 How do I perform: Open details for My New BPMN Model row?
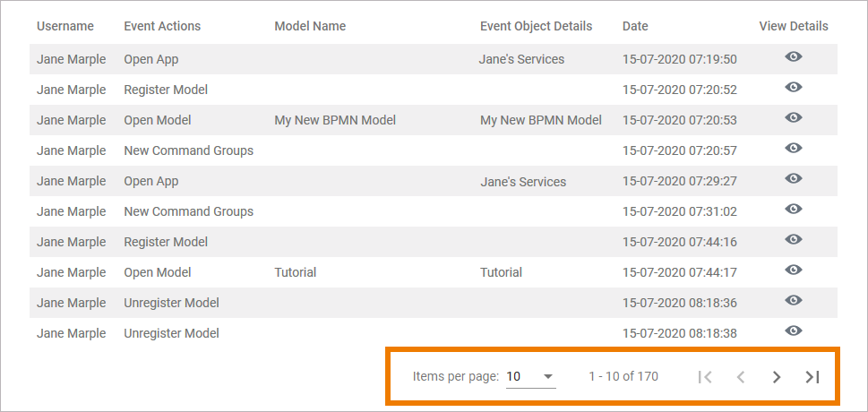pos(793,118)
